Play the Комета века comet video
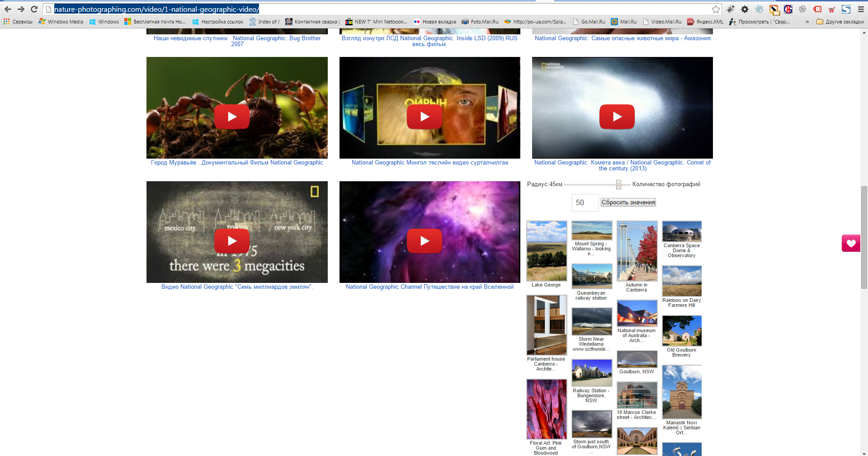The height and width of the screenshot is (456, 868). click(x=617, y=117)
